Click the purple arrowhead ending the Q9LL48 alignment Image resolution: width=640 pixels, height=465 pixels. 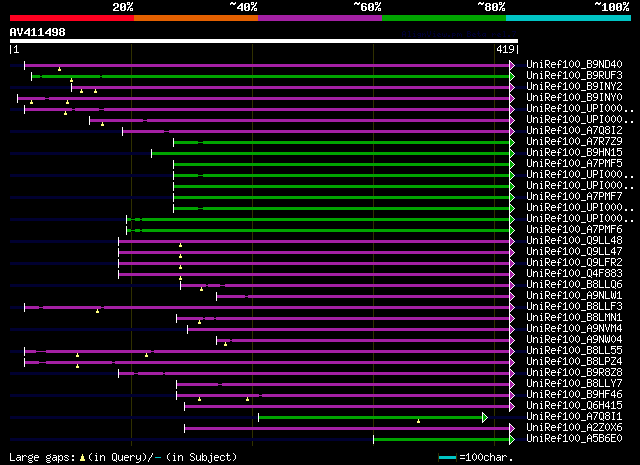coord(512,241)
